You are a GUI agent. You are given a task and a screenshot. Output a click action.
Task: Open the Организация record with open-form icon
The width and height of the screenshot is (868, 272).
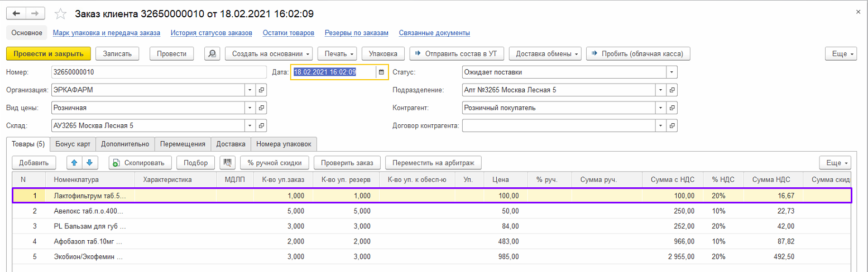pyautogui.click(x=261, y=90)
